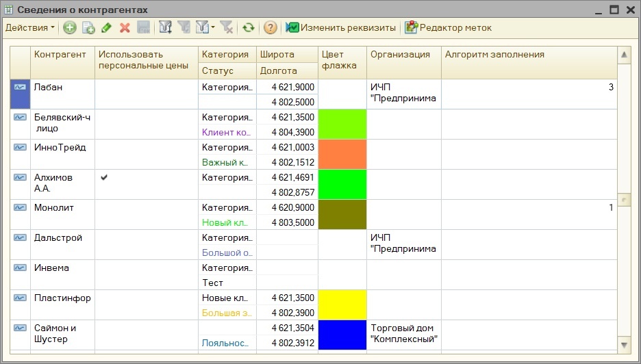Click the window title grid icon
Screen dimensions: 641x364
[x=8, y=10]
